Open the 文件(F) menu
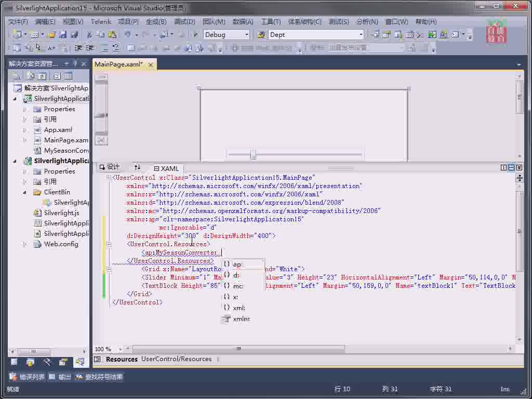This screenshot has width=532, height=399. (18, 22)
